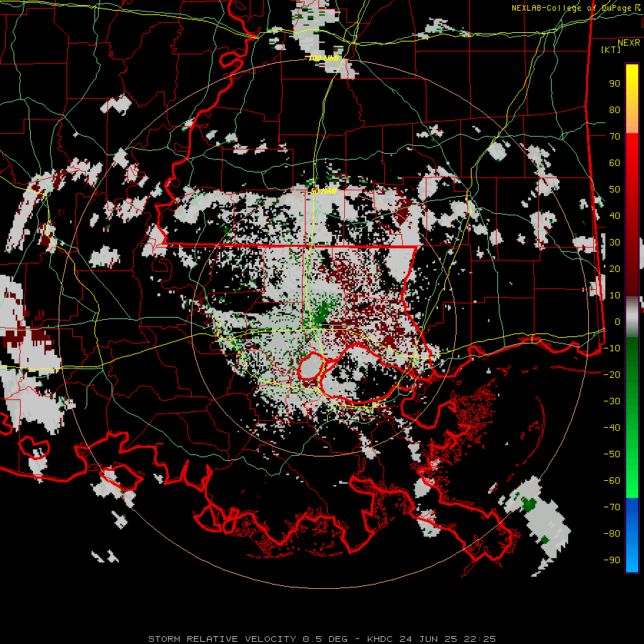Select the 0 value on velocity scale
Screen dimensions: 644x644
618,321
